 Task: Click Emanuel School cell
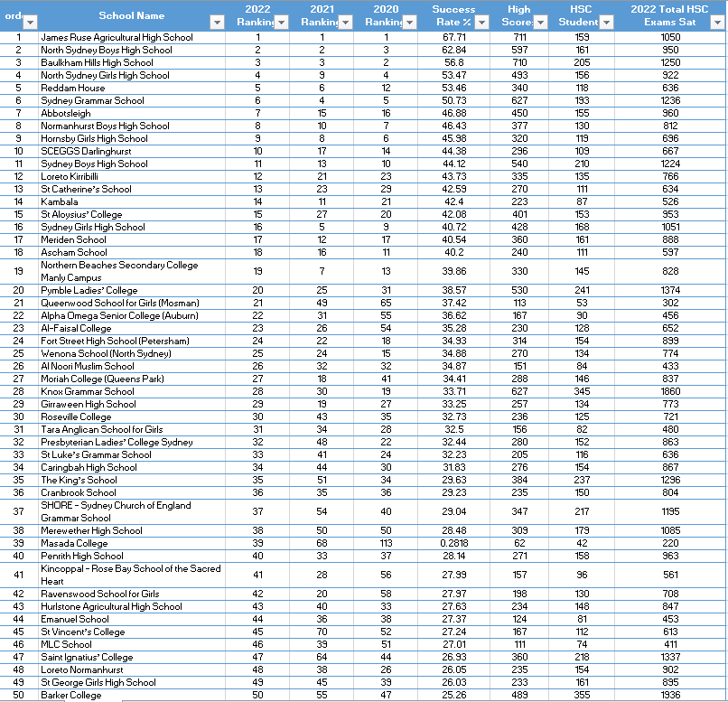click(132, 619)
